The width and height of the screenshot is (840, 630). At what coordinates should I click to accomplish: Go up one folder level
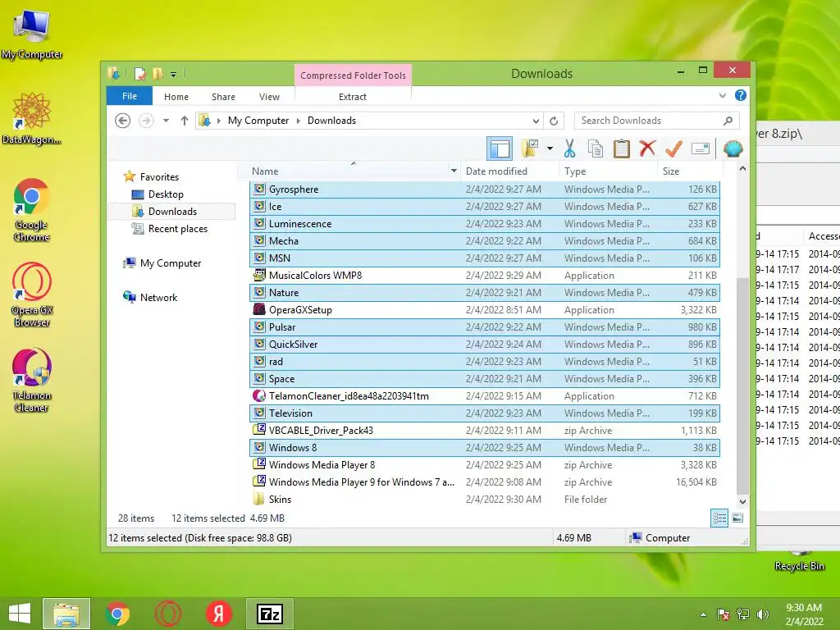tap(185, 121)
